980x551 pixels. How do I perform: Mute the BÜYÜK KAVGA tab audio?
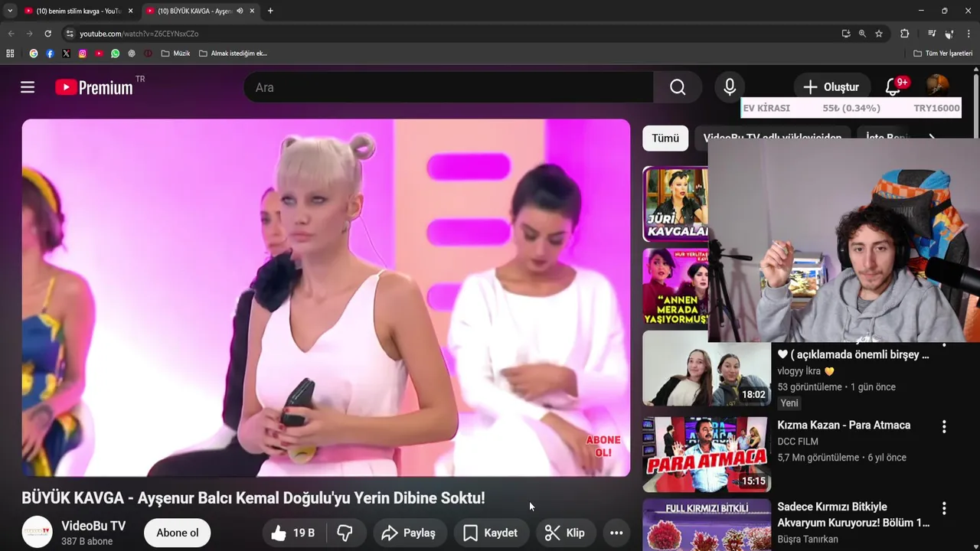coord(240,11)
